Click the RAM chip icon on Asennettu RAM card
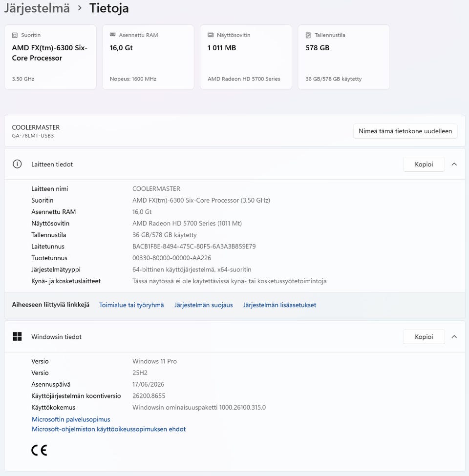The image size is (469, 476). click(x=112, y=35)
